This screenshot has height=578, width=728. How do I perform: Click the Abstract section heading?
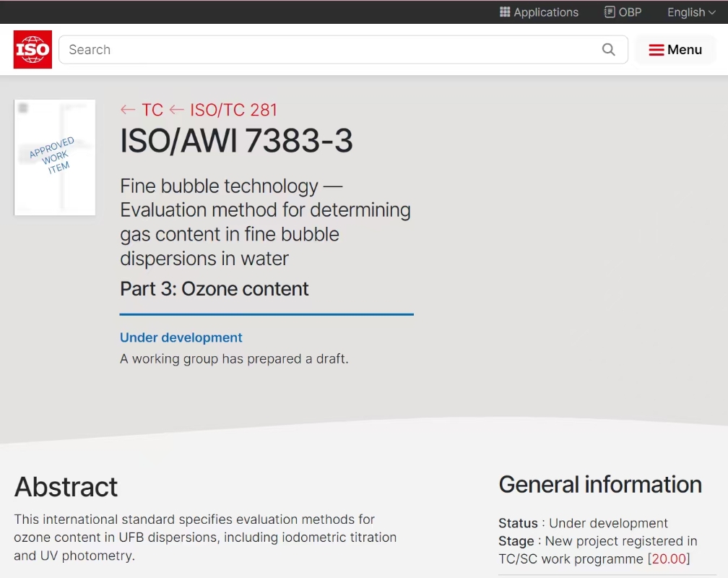click(66, 487)
